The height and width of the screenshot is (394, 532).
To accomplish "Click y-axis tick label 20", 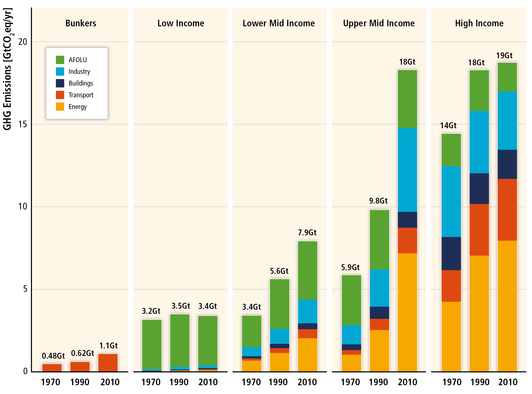I will point(23,42).
